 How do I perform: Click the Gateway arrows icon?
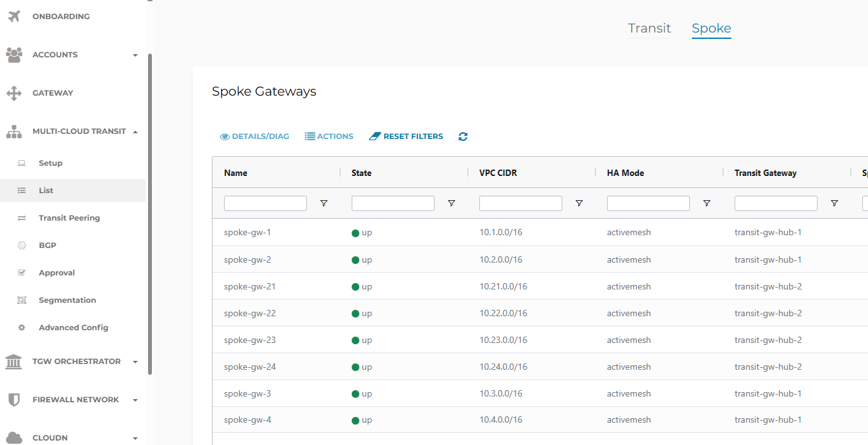click(x=14, y=93)
